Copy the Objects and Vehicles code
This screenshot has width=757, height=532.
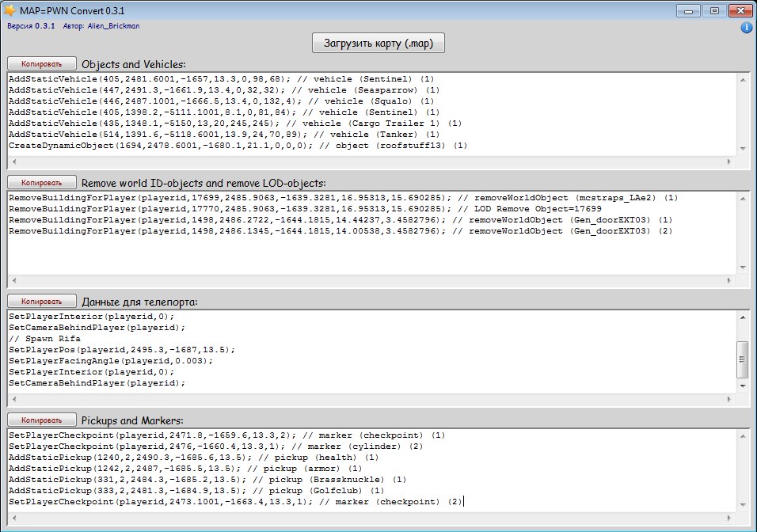(x=41, y=63)
